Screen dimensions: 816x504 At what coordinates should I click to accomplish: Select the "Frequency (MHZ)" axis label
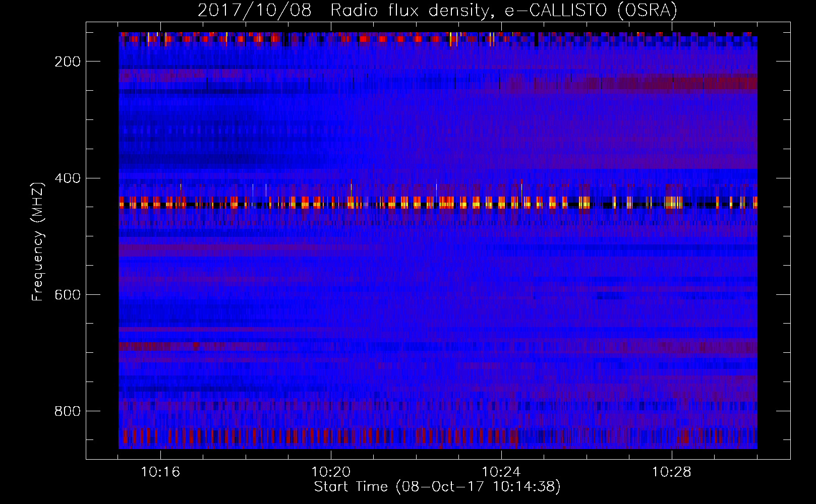38,241
